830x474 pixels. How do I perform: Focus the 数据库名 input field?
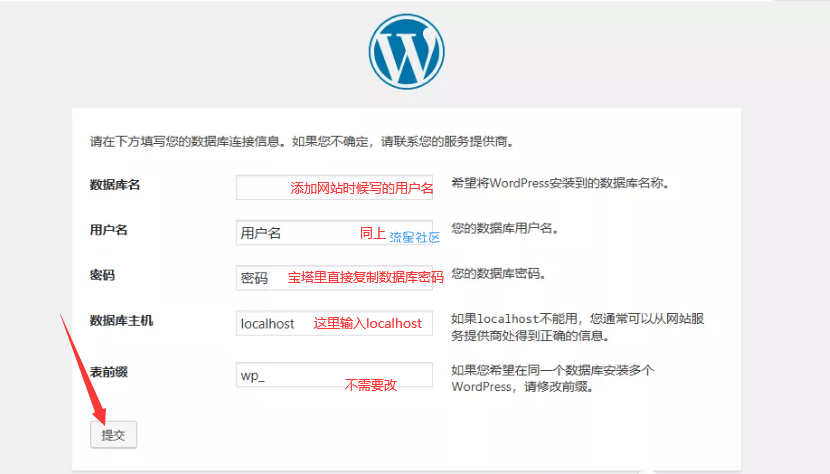click(334, 187)
